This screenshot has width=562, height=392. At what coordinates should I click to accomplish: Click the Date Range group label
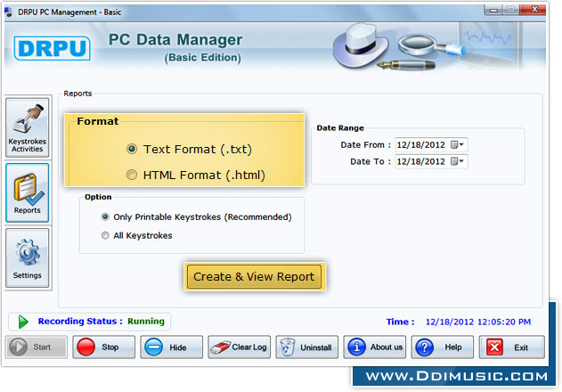coord(340,128)
